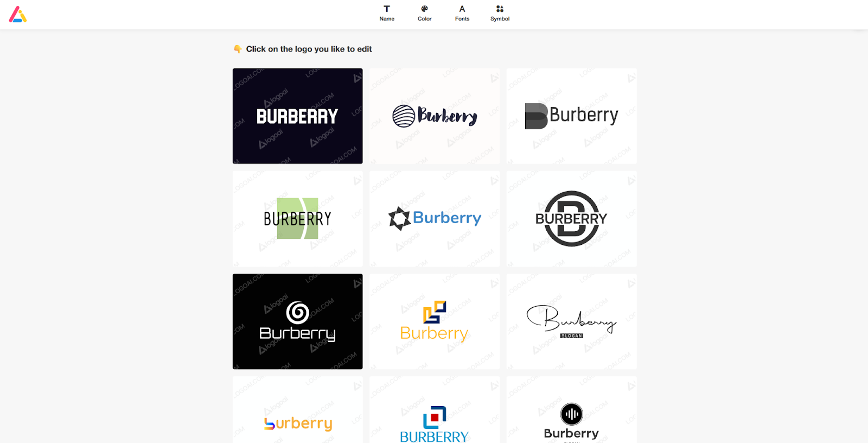Choose the green-square BURBERRY logo design
The width and height of the screenshot is (868, 443).
coord(297,219)
